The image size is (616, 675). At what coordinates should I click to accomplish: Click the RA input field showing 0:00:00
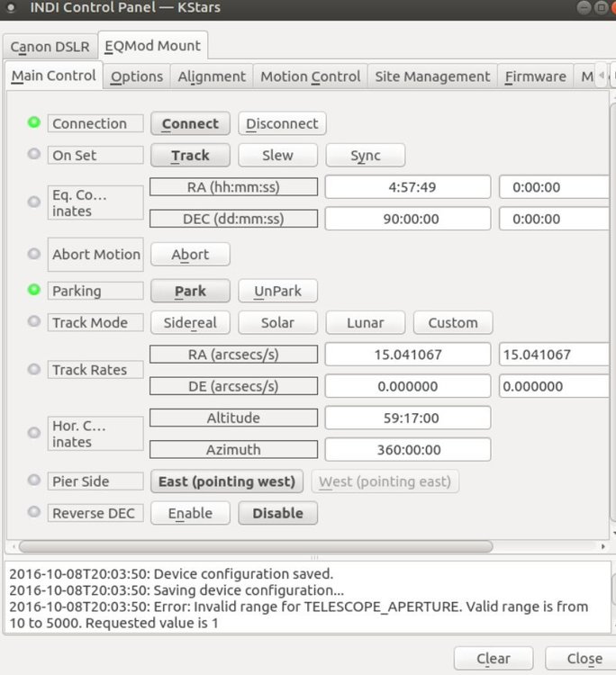pos(554,187)
